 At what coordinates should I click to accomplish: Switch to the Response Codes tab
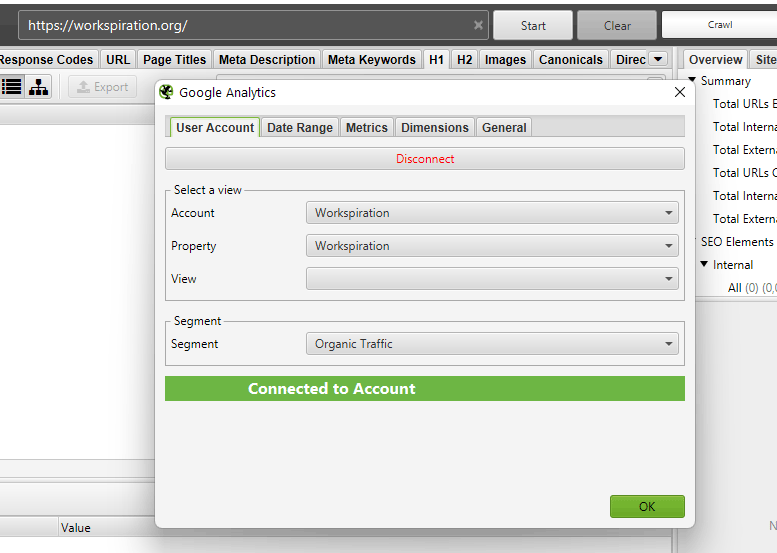pyautogui.click(x=48, y=59)
